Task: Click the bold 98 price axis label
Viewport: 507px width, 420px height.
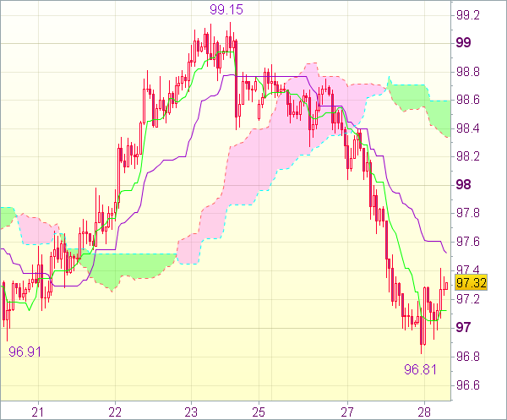Action: click(x=463, y=185)
